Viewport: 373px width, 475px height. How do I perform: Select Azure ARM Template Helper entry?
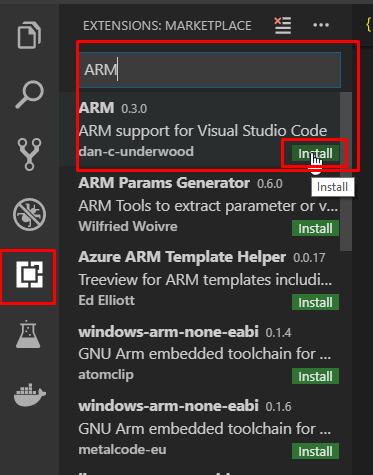[200, 278]
